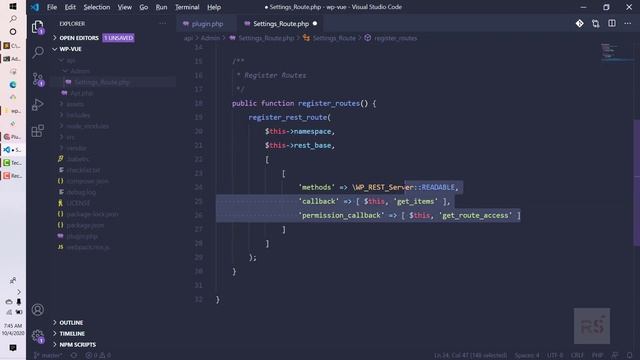Open Windows Action Center notification icon

tap(13, 348)
